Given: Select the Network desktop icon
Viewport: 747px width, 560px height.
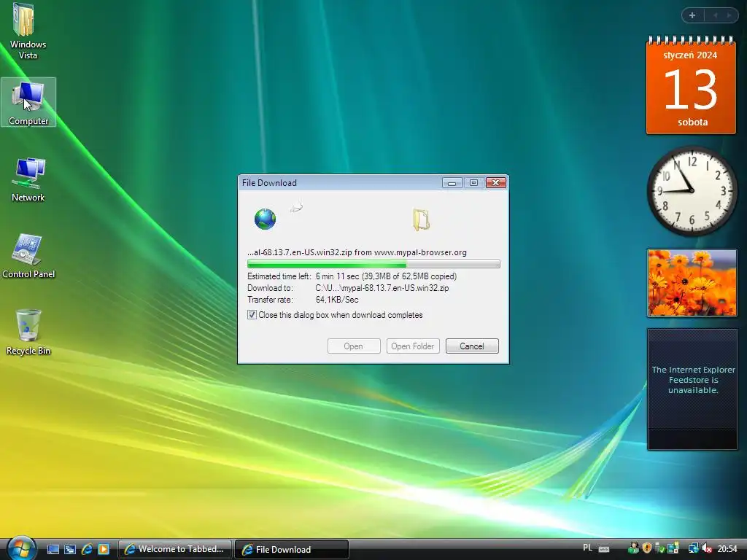Looking at the screenshot, I should (28, 179).
